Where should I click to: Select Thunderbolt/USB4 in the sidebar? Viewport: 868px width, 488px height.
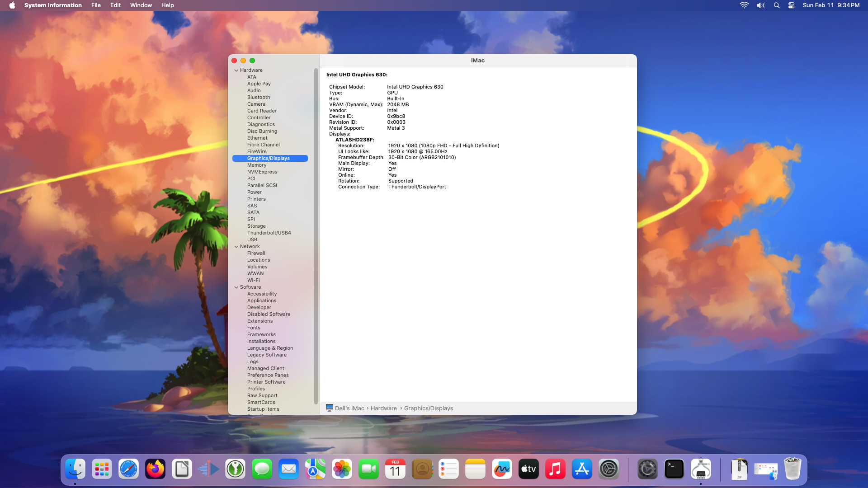[270, 233]
